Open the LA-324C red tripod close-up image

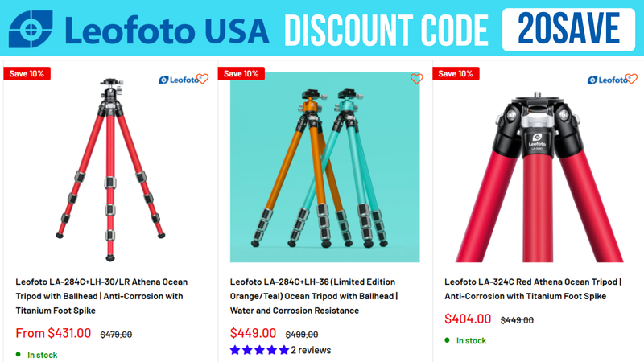pos(539,176)
